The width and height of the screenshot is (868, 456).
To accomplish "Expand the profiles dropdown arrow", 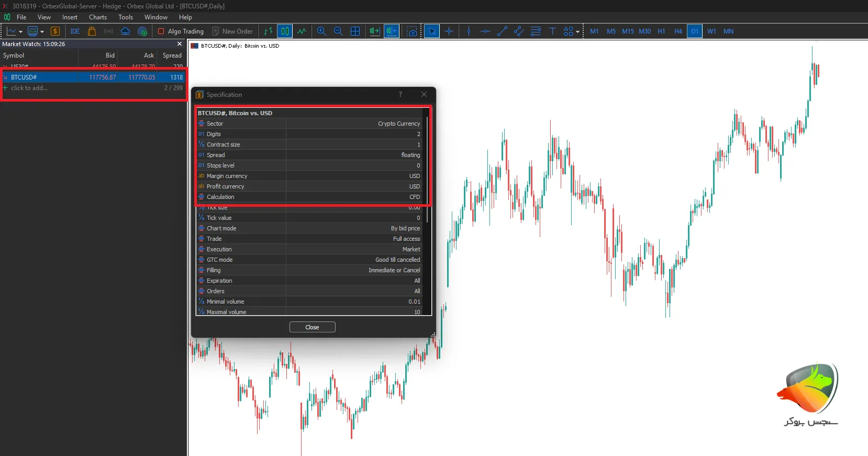I will point(42,32).
